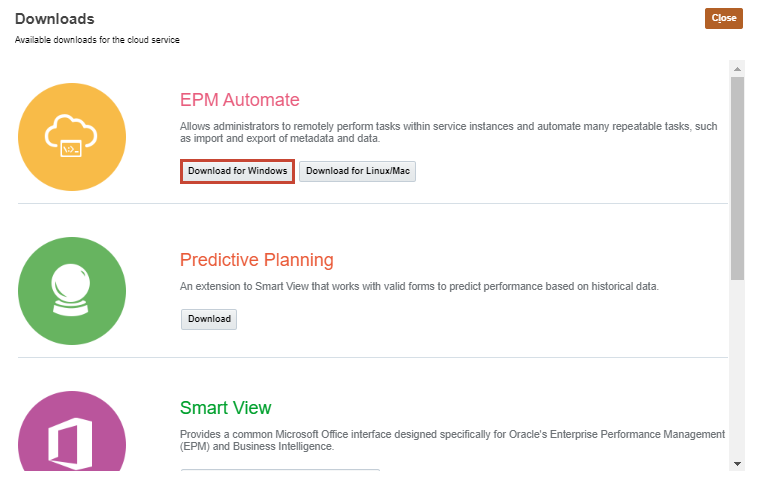Click the 'Available downloads for the cloud service' subtitle
763x477 pixels.
click(x=96, y=40)
